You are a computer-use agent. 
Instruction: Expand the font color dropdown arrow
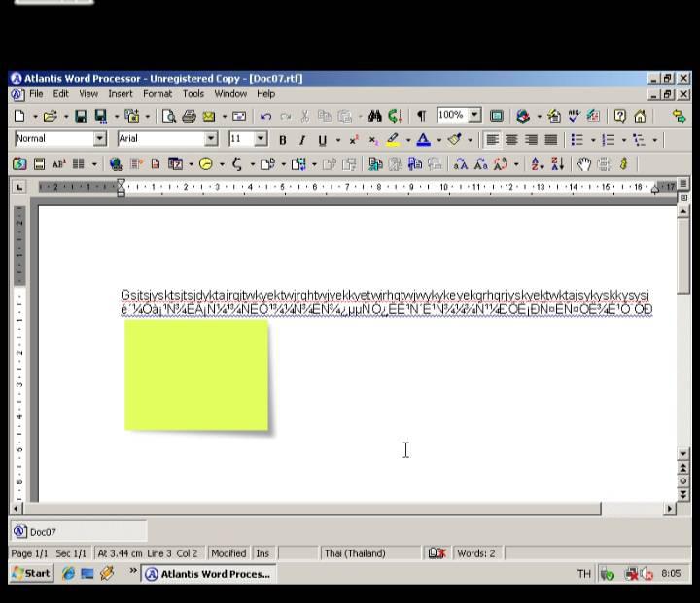438,141
